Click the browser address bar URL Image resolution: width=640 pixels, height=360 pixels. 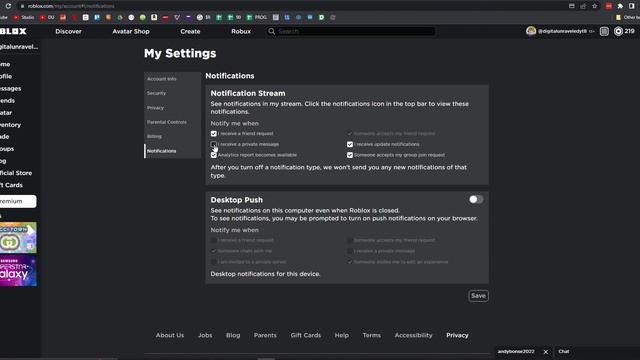[x=71, y=6]
